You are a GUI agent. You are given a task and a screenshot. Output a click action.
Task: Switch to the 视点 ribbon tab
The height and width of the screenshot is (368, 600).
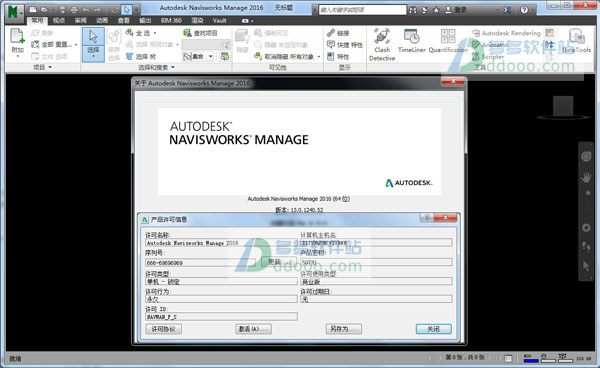point(59,20)
